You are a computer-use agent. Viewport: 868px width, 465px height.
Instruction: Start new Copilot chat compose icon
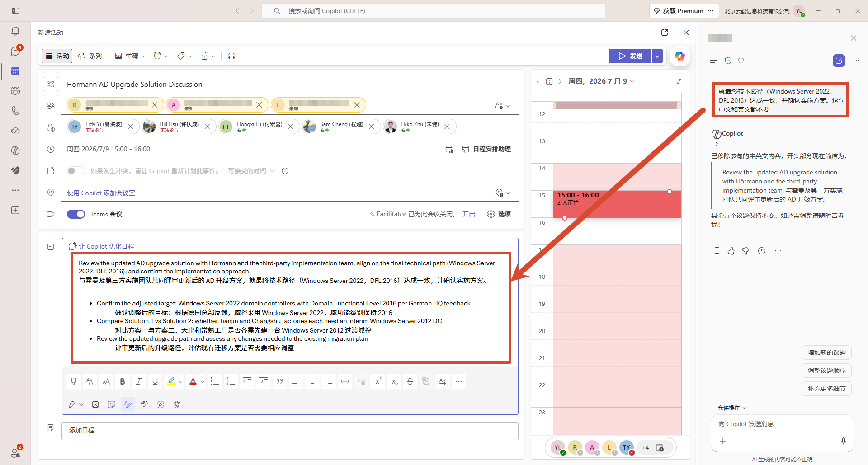tap(839, 61)
